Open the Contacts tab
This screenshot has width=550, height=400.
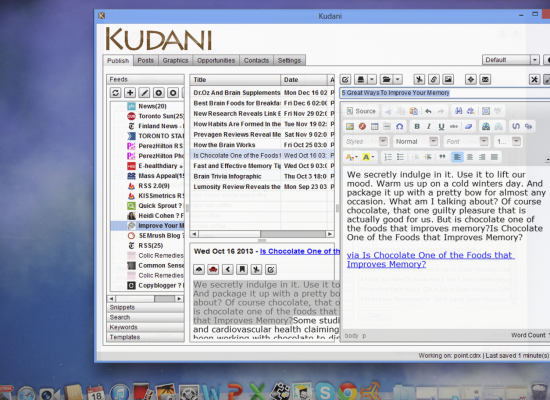256,60
